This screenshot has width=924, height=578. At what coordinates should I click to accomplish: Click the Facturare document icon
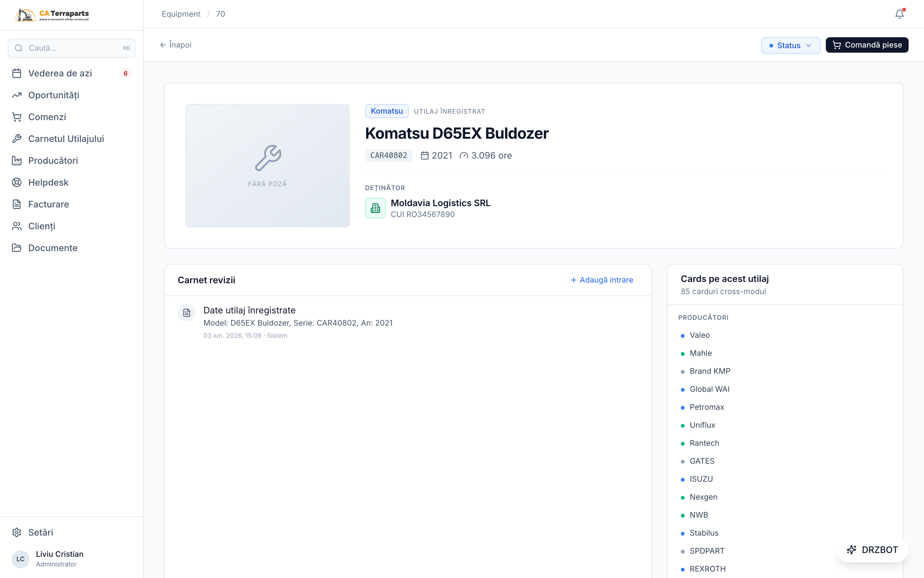16,204
